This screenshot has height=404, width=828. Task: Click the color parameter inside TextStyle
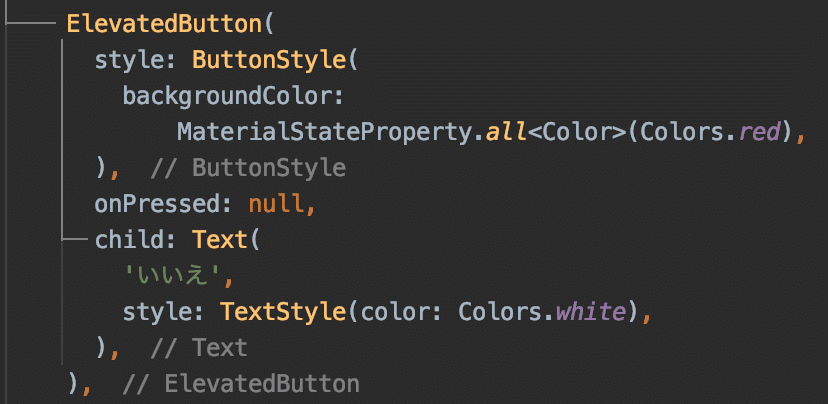[395, 313]
